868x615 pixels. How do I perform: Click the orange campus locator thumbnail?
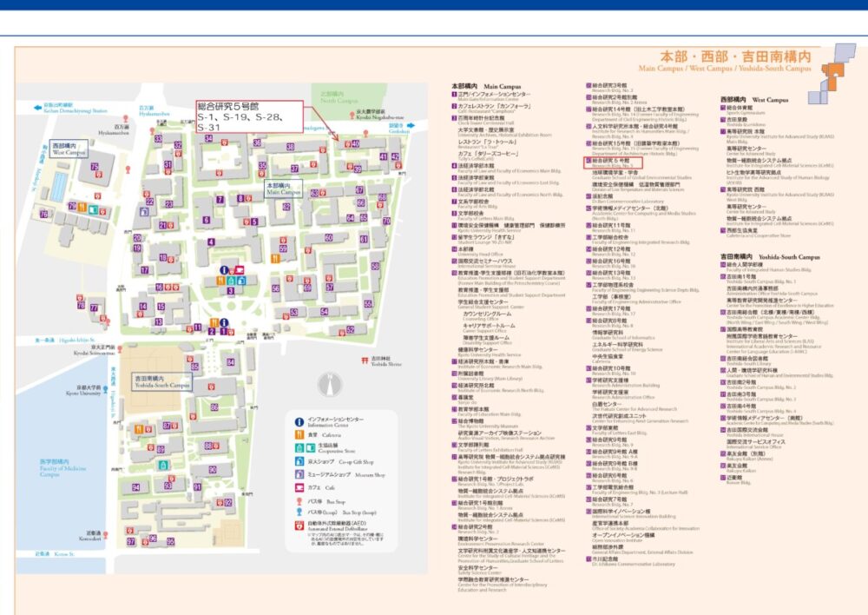[832, 69]
